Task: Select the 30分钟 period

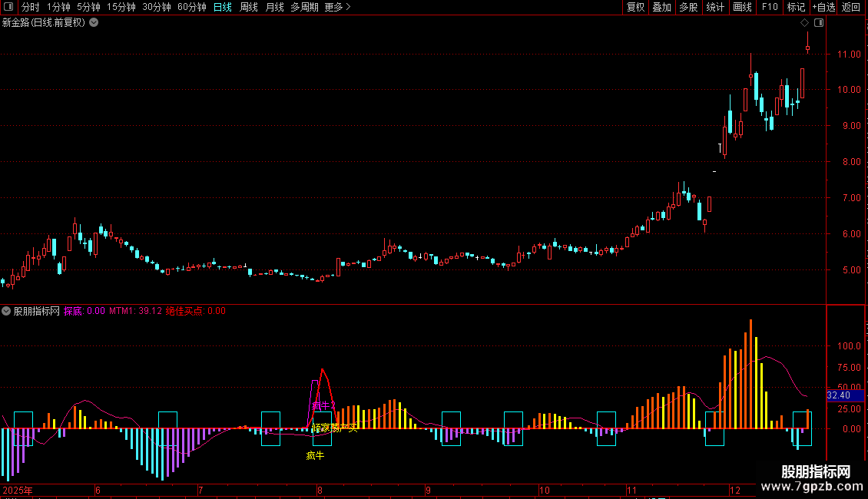Action: (157, 7)
